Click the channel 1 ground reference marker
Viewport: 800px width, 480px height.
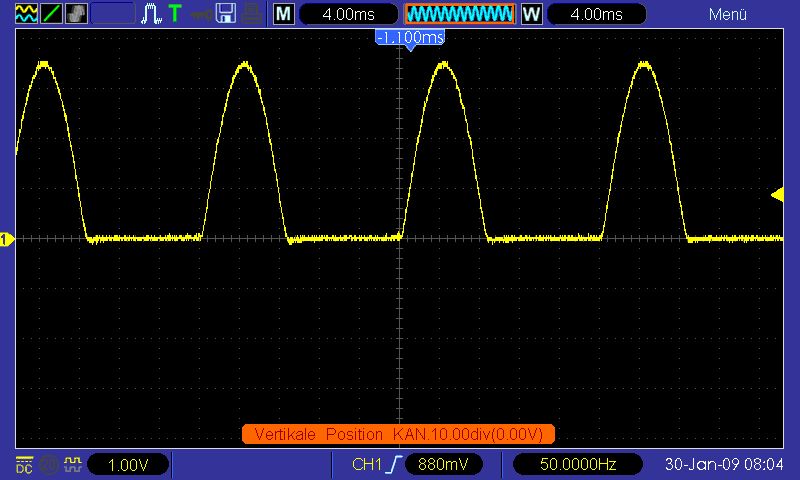[x=7, y=239]
